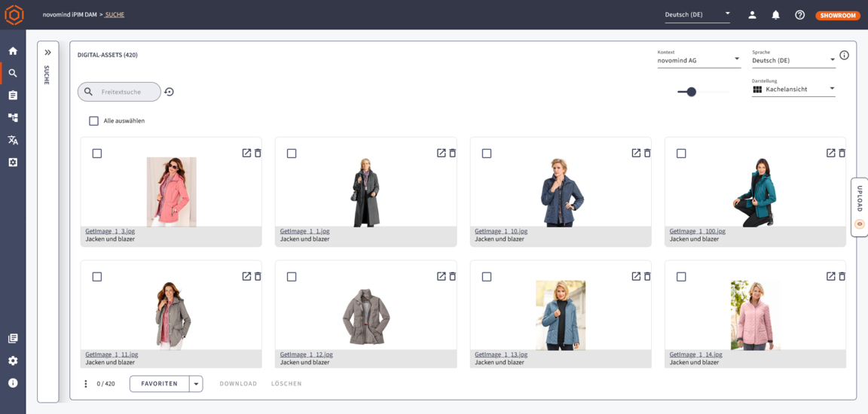This screenshot has height=414, width=868.
Task: Expand the Suche side panel
Action: 47,53
